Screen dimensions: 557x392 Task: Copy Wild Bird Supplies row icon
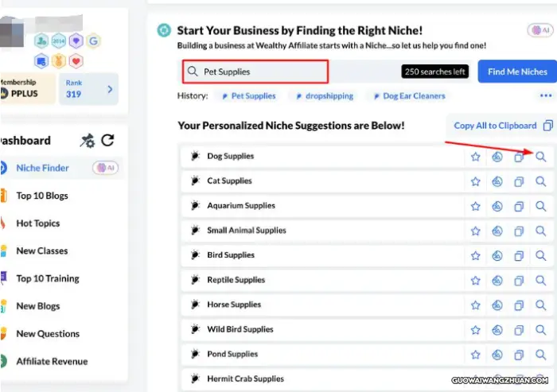tap(519, 330)
